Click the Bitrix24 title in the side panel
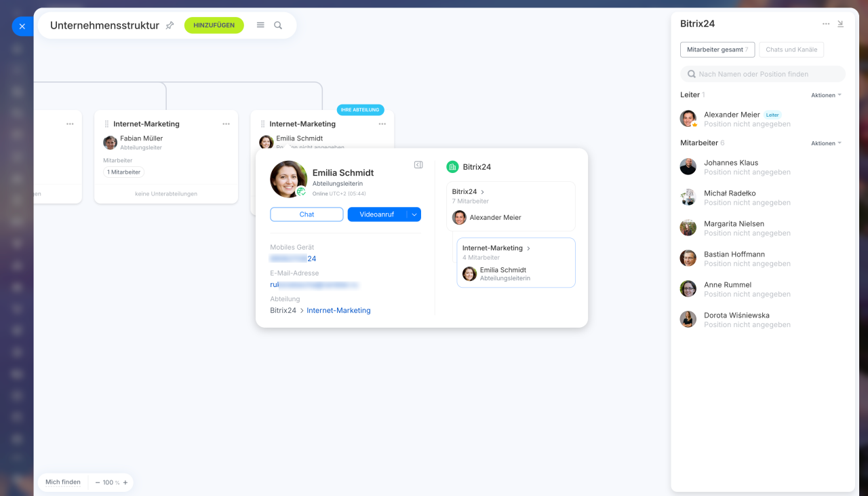 (697, 24)
